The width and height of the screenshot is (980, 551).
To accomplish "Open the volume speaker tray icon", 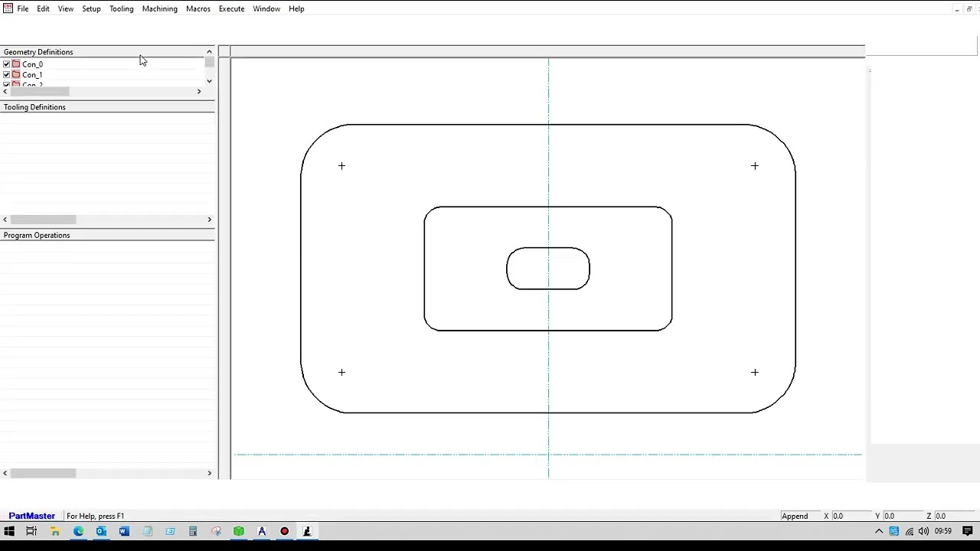I will point(923,531).
